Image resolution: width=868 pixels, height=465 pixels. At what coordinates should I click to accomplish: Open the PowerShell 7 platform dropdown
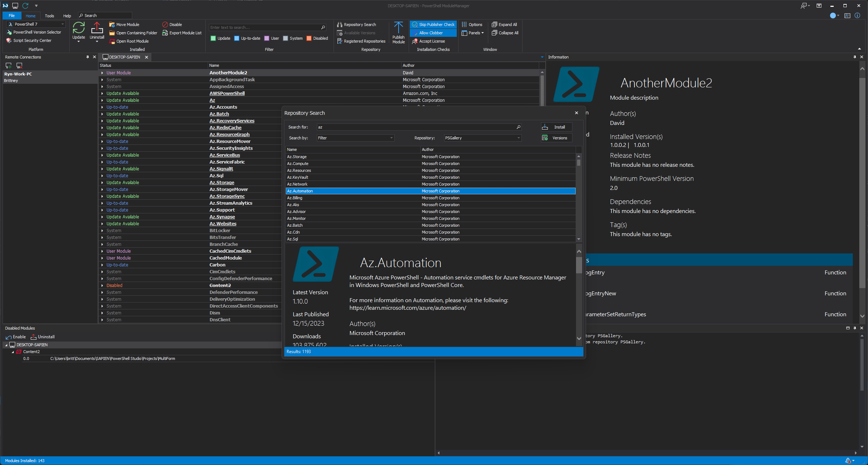click(x=63, y=24)
